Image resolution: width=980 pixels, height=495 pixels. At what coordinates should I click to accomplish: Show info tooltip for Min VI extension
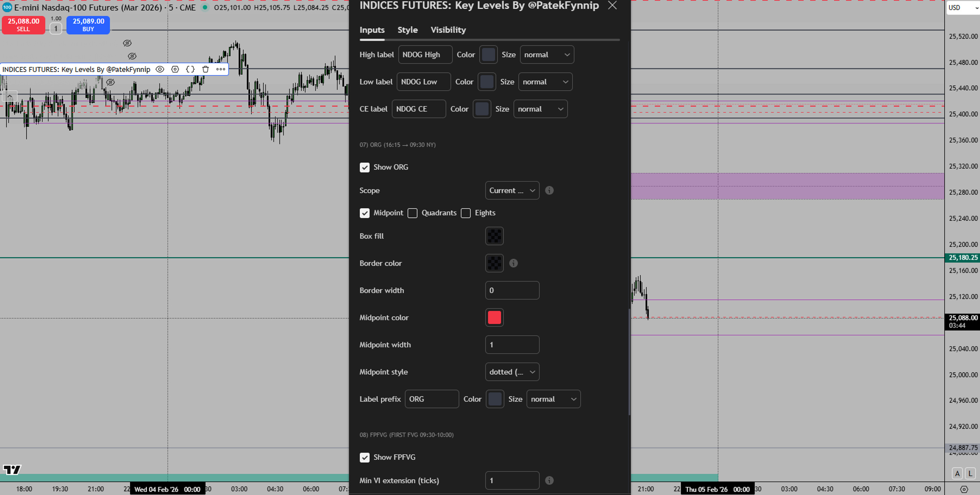point(549,480)
